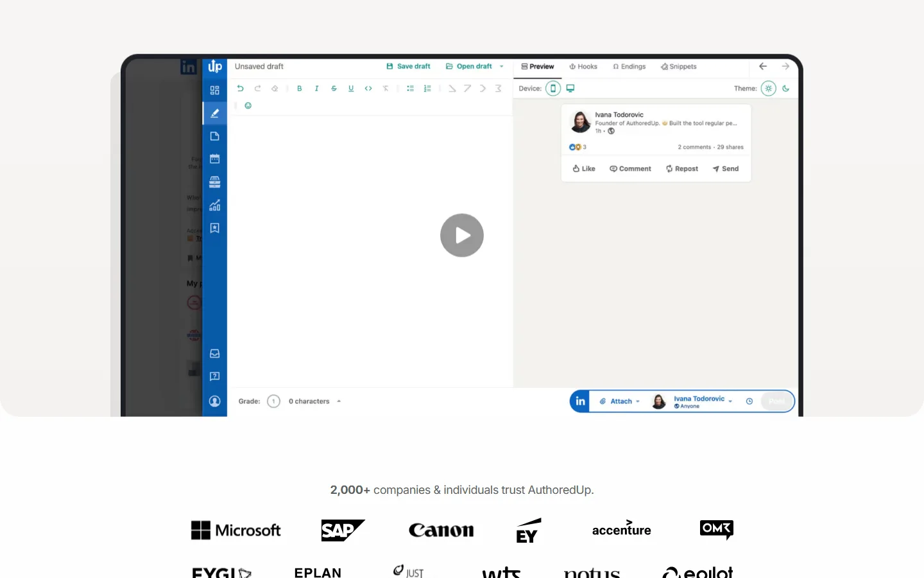Switch preview device to desktop
924x578 pixels.
pyautogui.click(x=570, y=89)
